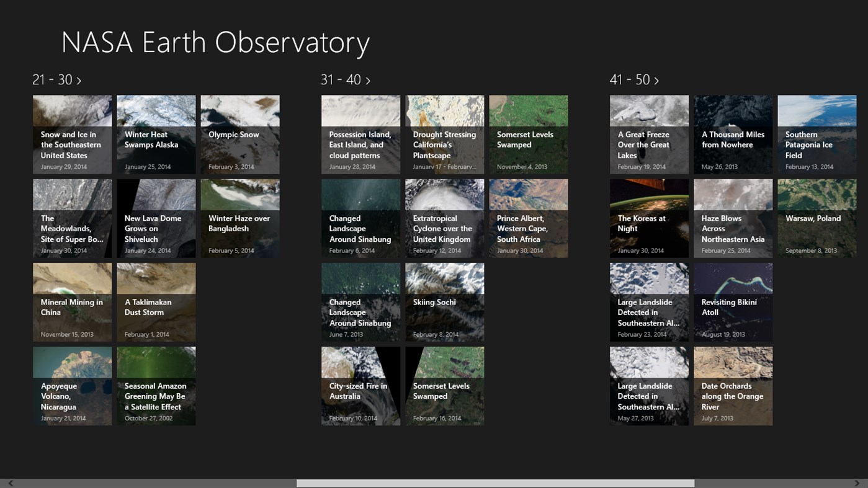The image size is (868, 488).
Task: Expand the 41 - 50 group
Action: [634, 79]
